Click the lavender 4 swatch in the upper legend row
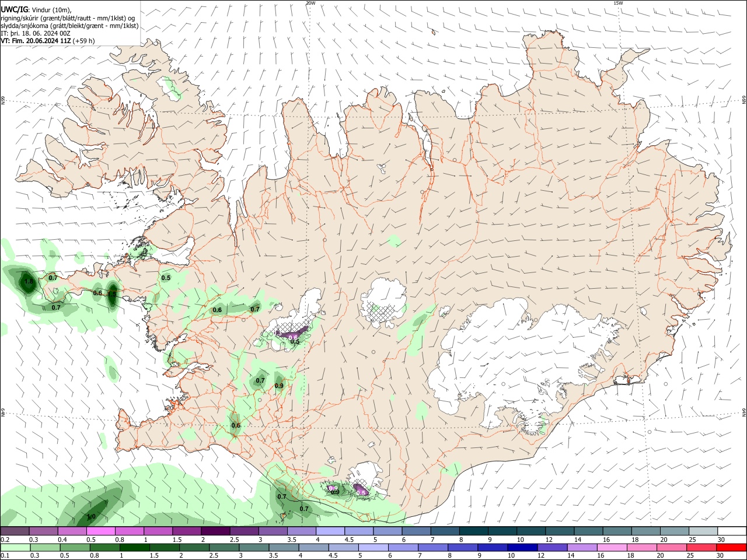Viewport: 747px width, 560px height. coord(330,531)
